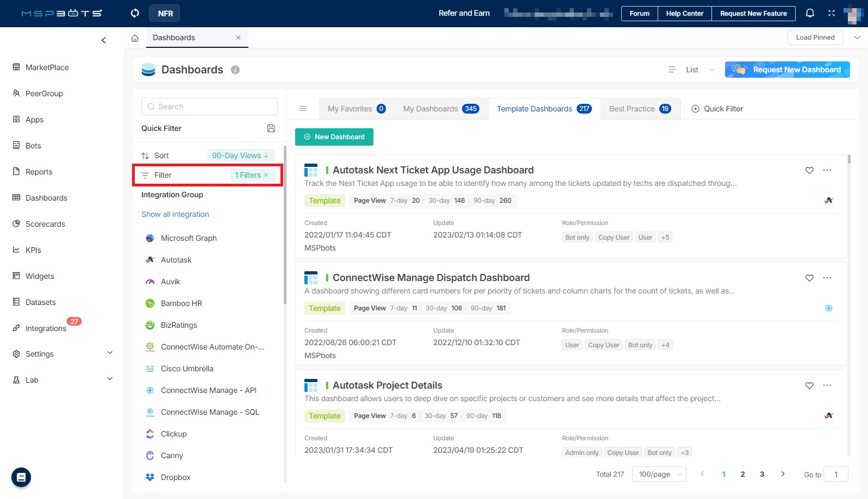Click the New Dashboard button
Image resolution: width=868 pixels, height=499 pixels.
[x=334, y=137]
